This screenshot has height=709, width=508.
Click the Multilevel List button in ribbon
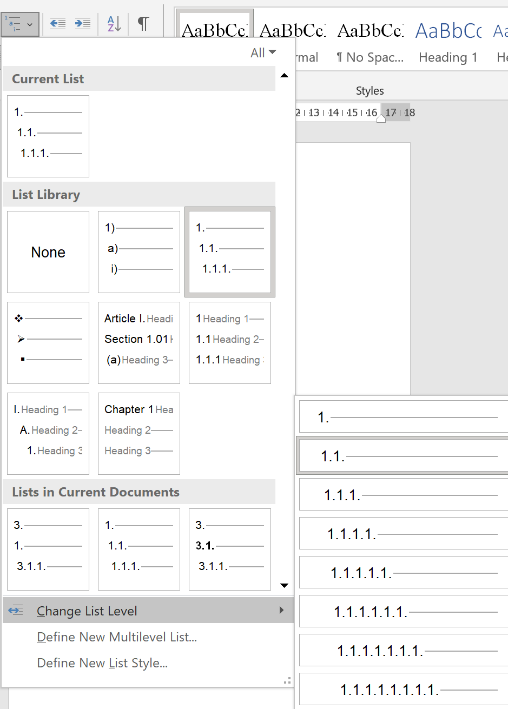(x=20, y=24)
